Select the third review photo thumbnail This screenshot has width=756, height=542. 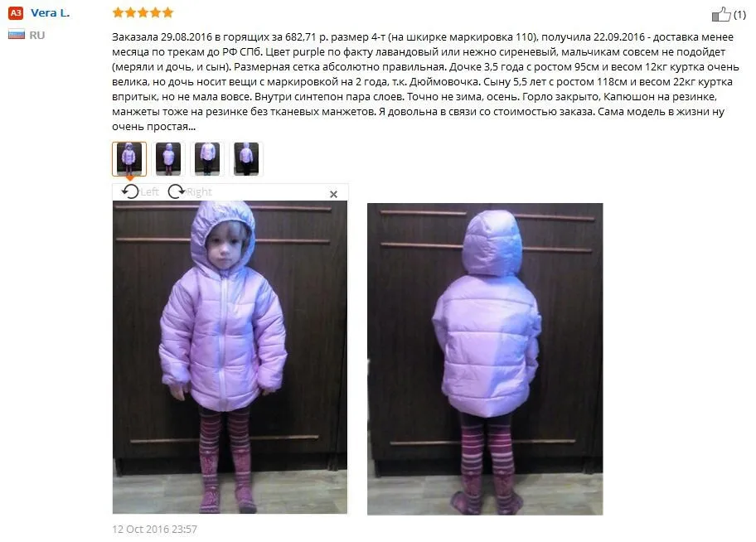(207, 158)
